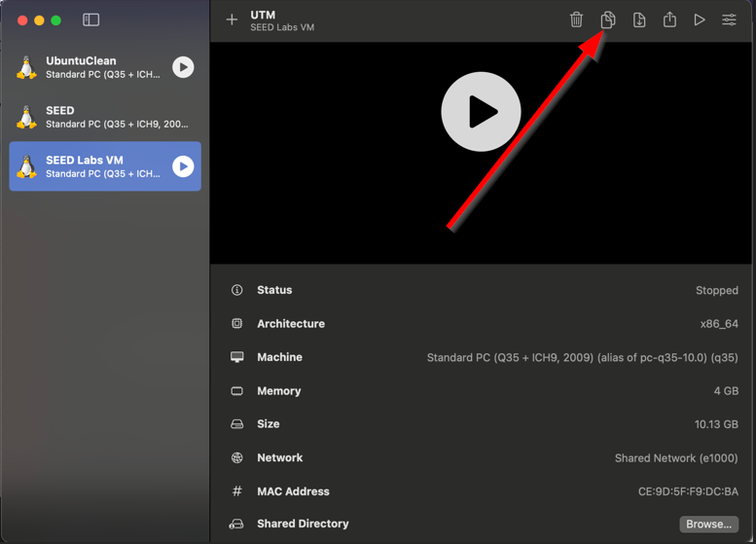Toggle the sidebar visibility icon
Screen dimensions: 756x544
90,19
